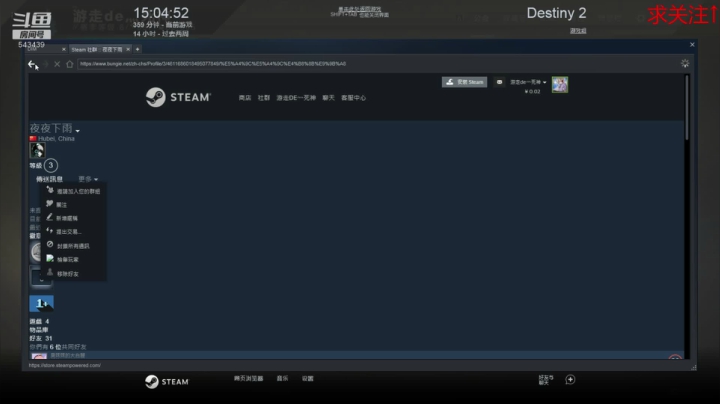Close the 'Steam 社群 :: 夜夜下雨' tab
The width and height of the screenshot is (720, 404).
pyautogui.click(x=128, y=49)
